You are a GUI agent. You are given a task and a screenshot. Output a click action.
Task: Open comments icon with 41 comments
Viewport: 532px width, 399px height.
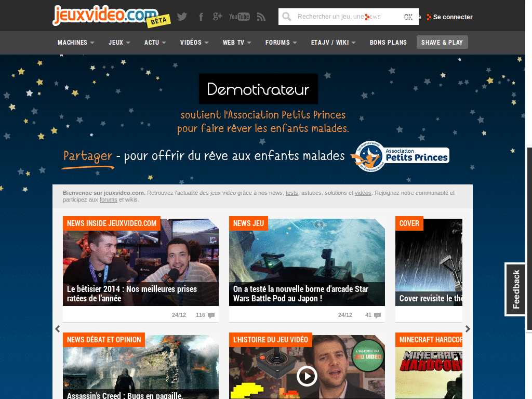pos(377,315)
